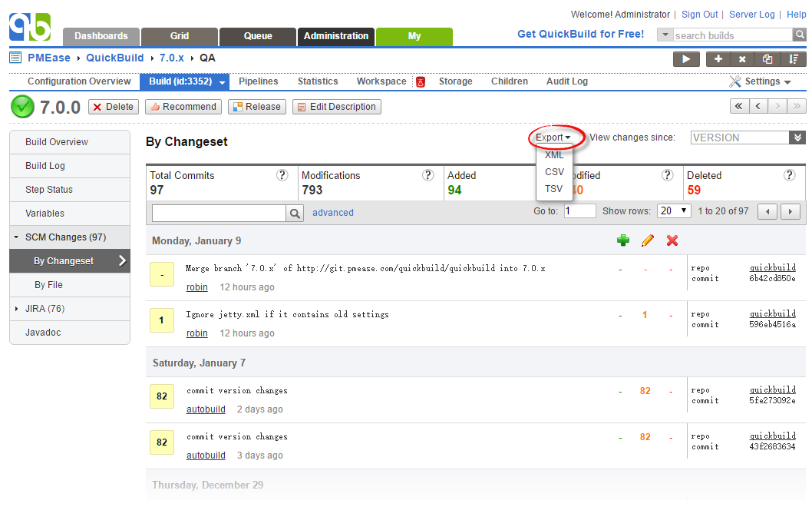This screenshot has width=812, height=507.
Task: Click the green build success status icon
Action: 22,107
